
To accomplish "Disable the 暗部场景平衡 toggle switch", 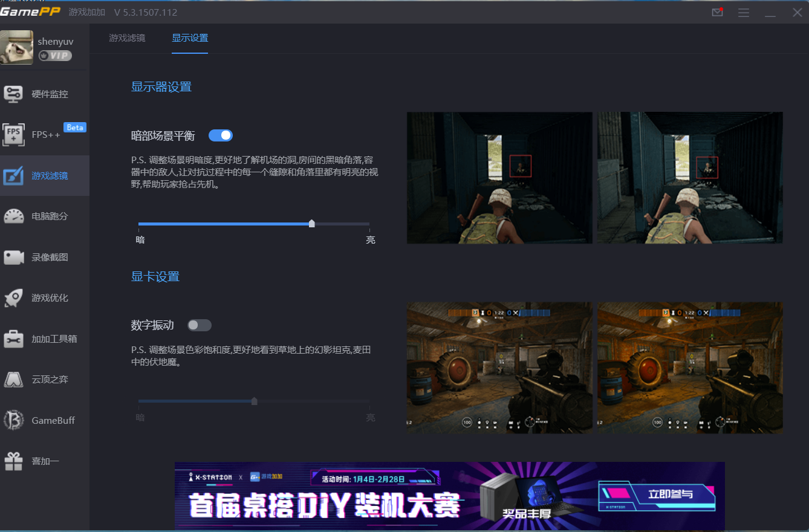I will (x=221, y=135).
